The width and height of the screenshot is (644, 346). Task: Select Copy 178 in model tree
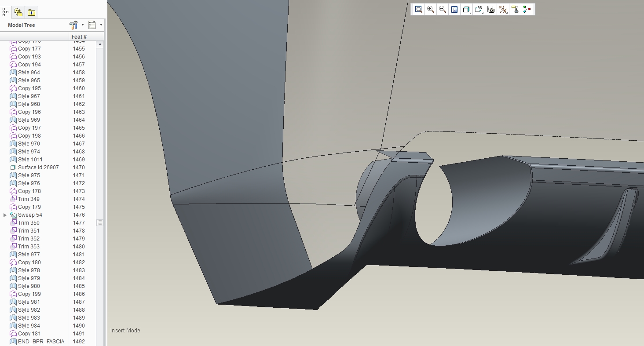click(29, 191)
